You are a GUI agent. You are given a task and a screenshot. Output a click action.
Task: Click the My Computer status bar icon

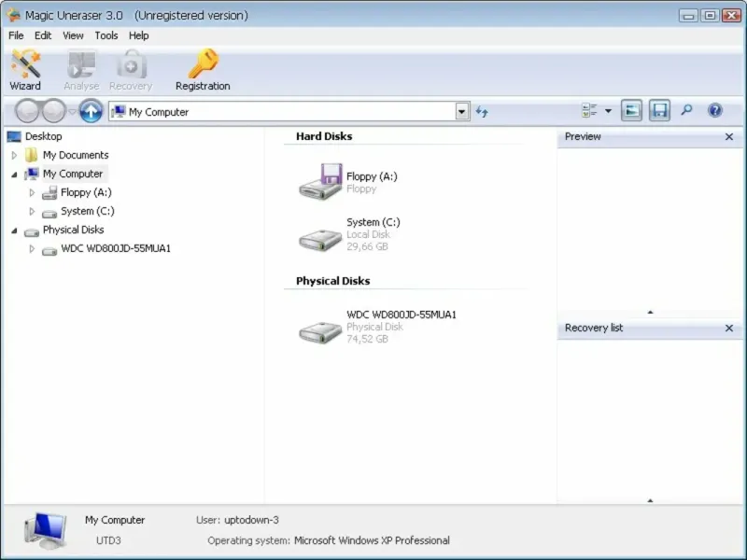point(45,531)
